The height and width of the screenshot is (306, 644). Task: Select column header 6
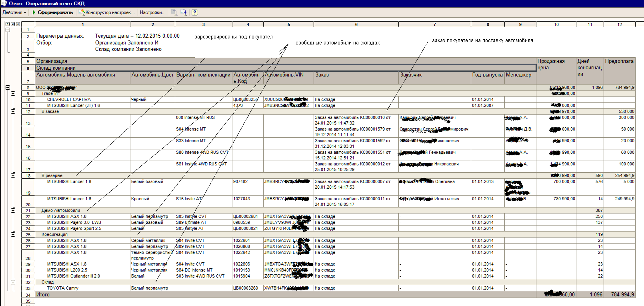pyautogui.click(x=356, y=24)
